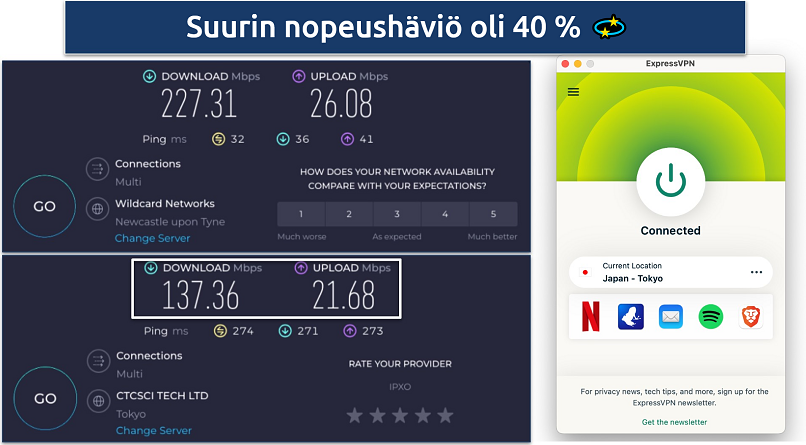Click the ExpressVPN window title

[670, 64]
